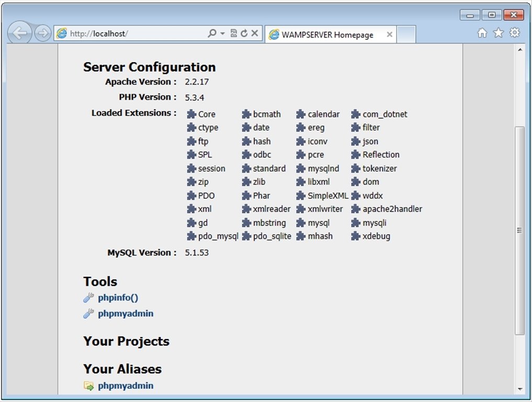The height and width of the screenshot is (402, 532).
Task: Click the puzzle icon next to bcmath
Action: click(246, 114)
